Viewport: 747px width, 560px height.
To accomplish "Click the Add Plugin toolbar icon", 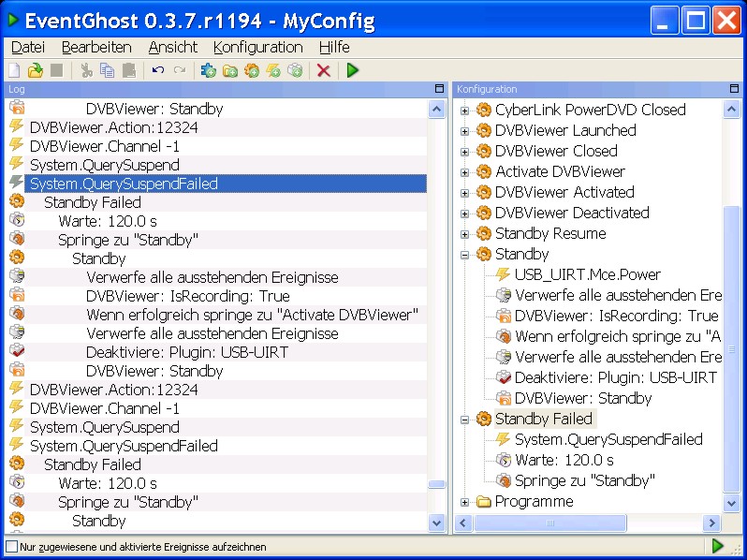I will [209, 70].
